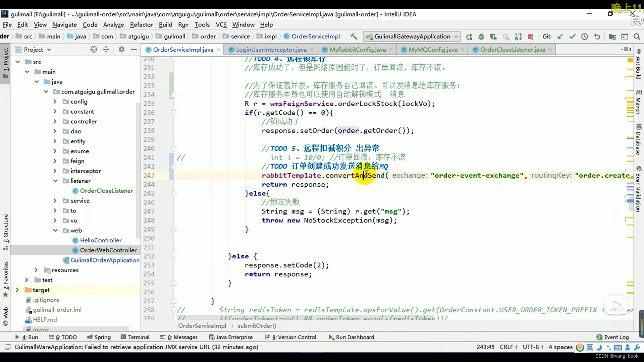The height and width of the screenshot is (362, 644).
Task: Toggle the 1: Project tool window strip
Action: click(x=6, y=63)
